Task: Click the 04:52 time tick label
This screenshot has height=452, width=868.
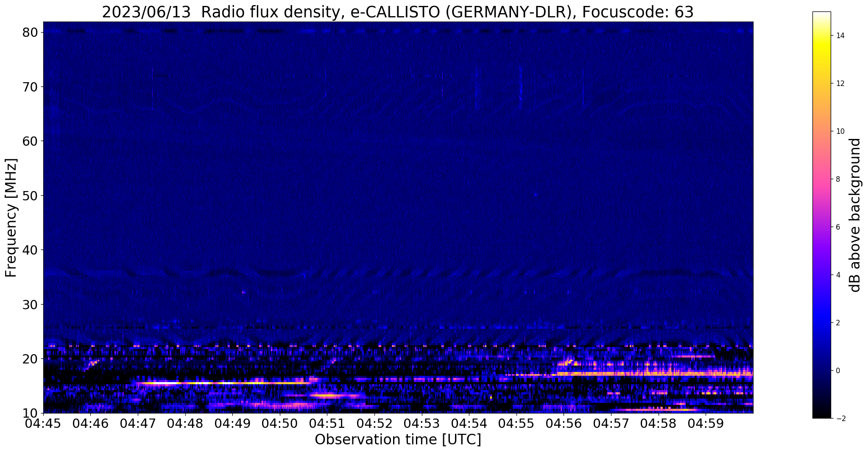Action: [374, 424]
